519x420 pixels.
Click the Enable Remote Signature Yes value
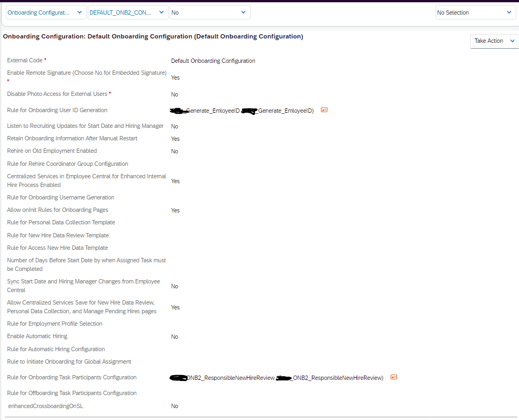[175, 77]
